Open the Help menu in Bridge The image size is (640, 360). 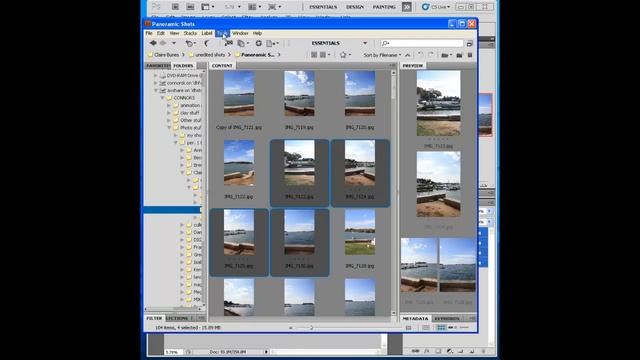[257, 33]
